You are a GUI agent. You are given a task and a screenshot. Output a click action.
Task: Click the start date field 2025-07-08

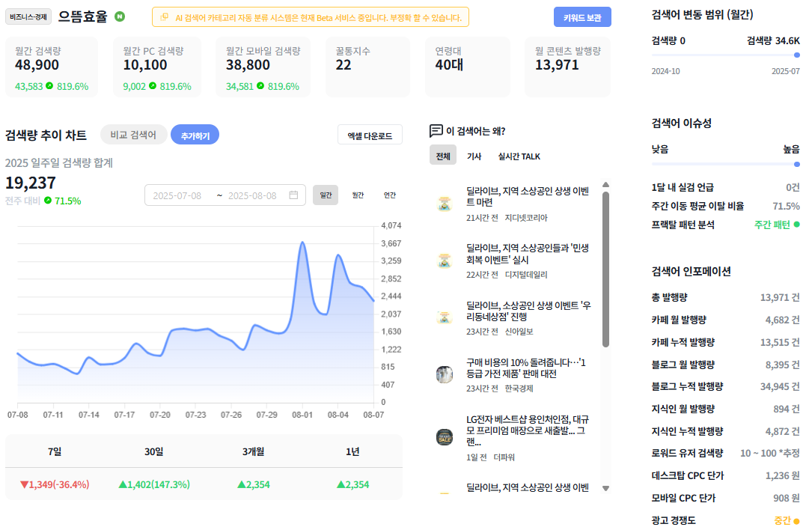click(177, 195)
